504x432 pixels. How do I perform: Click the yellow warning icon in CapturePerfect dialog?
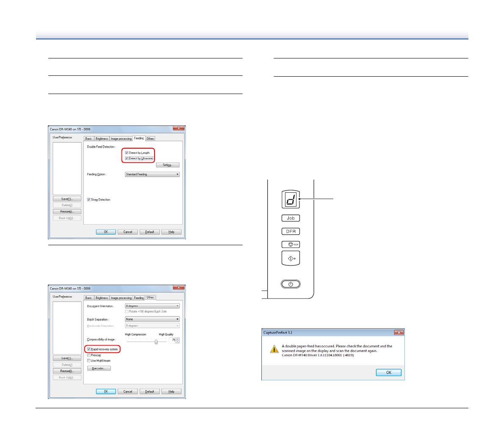274,349
